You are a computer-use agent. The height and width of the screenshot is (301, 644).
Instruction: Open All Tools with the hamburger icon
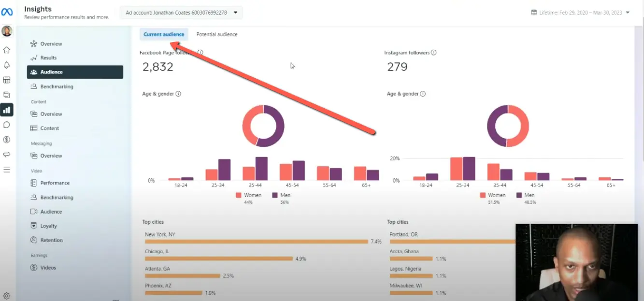(x=7, y=169)
